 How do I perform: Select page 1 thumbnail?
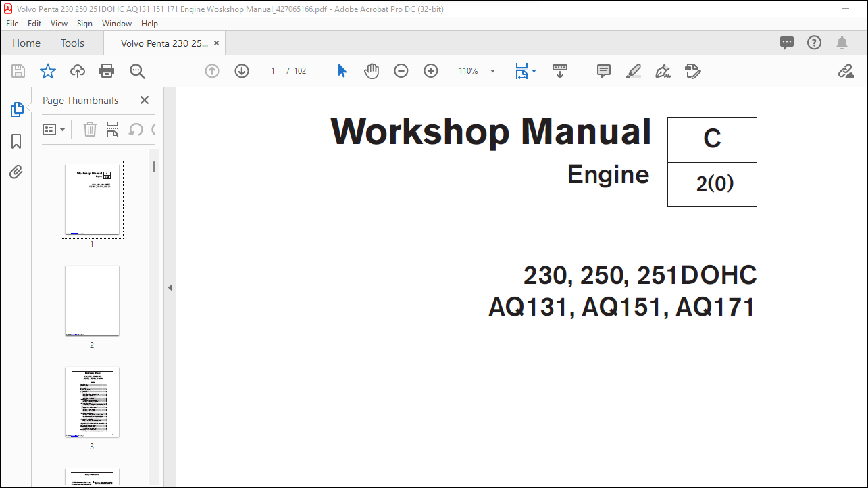[x=92, y=199]
